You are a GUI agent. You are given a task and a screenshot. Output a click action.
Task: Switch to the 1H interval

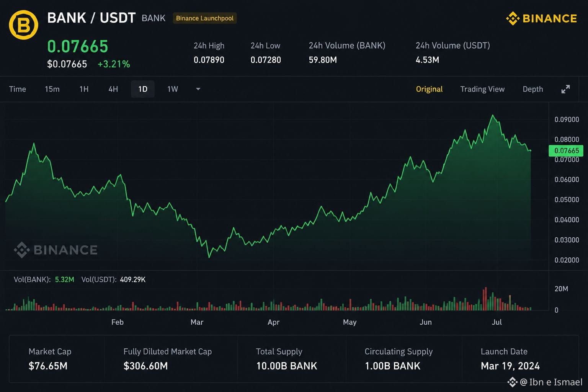pyautogui.click(x=84, y=89)
